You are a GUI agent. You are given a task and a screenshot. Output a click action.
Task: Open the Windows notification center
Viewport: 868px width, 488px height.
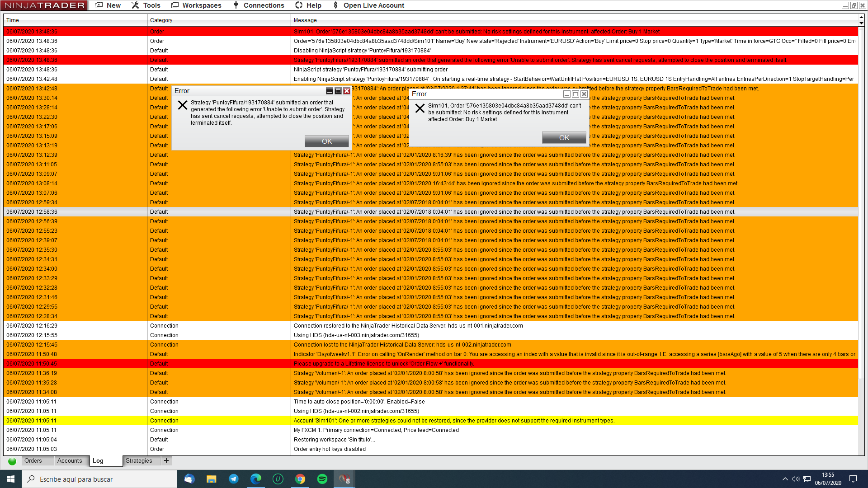click(853, 479)
